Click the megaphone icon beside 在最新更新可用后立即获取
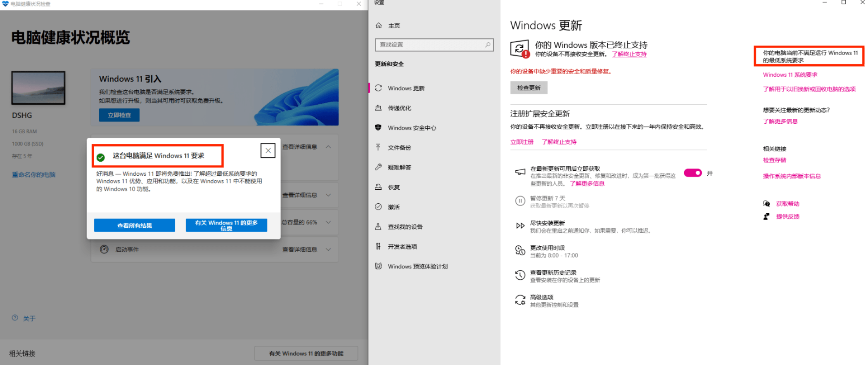868x365 pixels. (x=520, y=172)
